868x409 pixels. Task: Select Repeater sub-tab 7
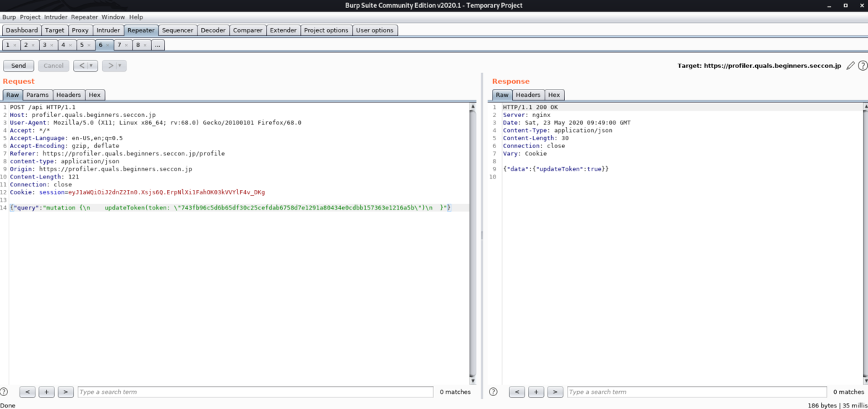[x=119, y=45]
